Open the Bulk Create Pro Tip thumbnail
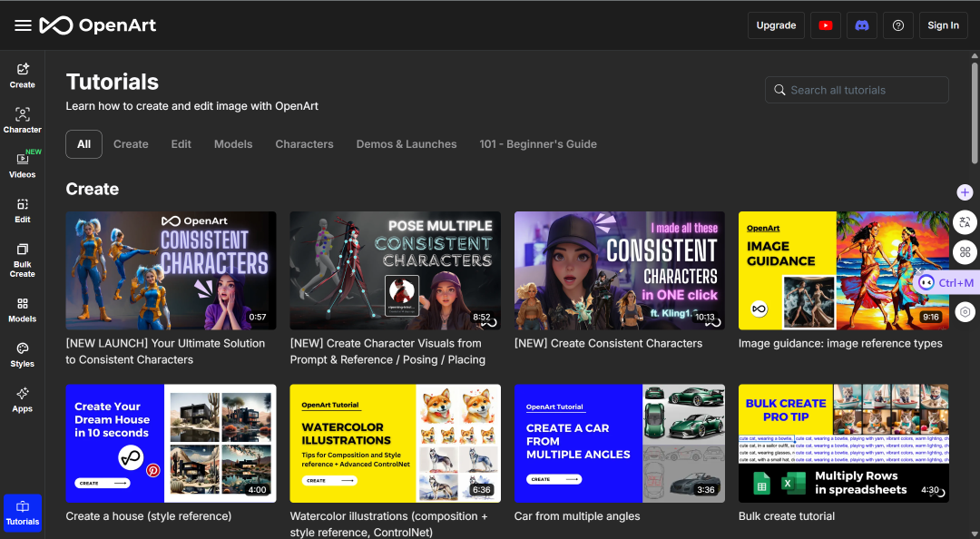 point(844,444)
